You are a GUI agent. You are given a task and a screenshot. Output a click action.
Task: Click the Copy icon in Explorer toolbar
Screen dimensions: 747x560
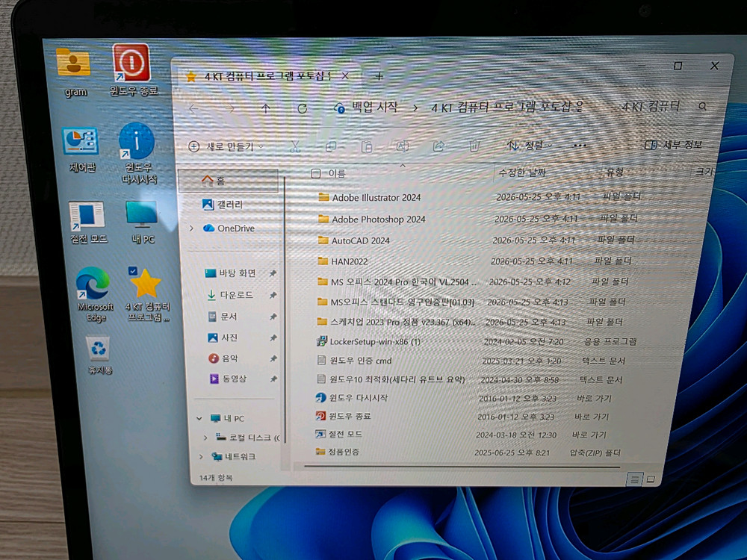331,146
